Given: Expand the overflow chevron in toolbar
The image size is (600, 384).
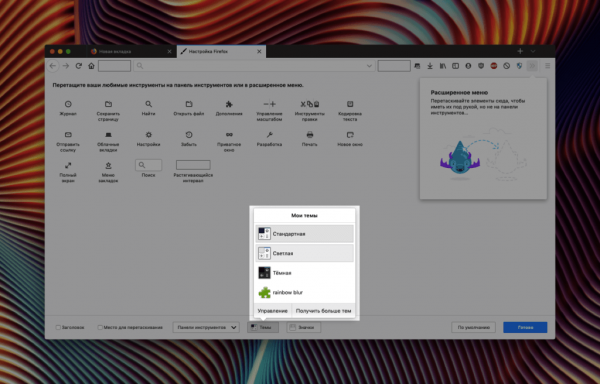Looking at the screenshot, I should click(x=532, y=66).
